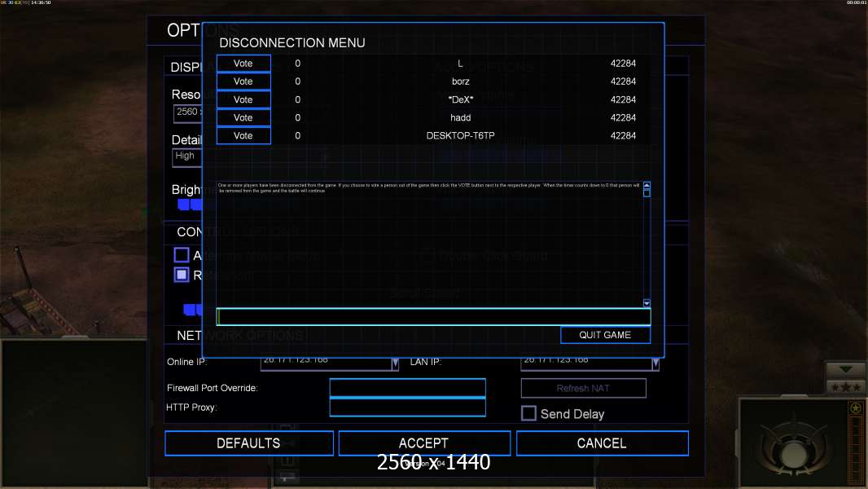Enable the first Control Options checkbox
Screen dimensions: 868x489
[x=182, y=255]
